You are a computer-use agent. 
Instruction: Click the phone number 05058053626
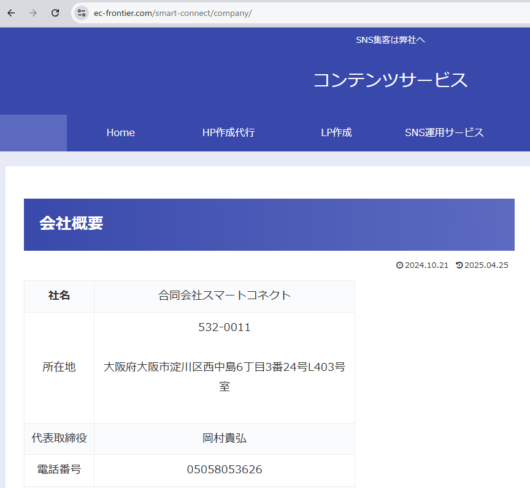click(224, 470)
